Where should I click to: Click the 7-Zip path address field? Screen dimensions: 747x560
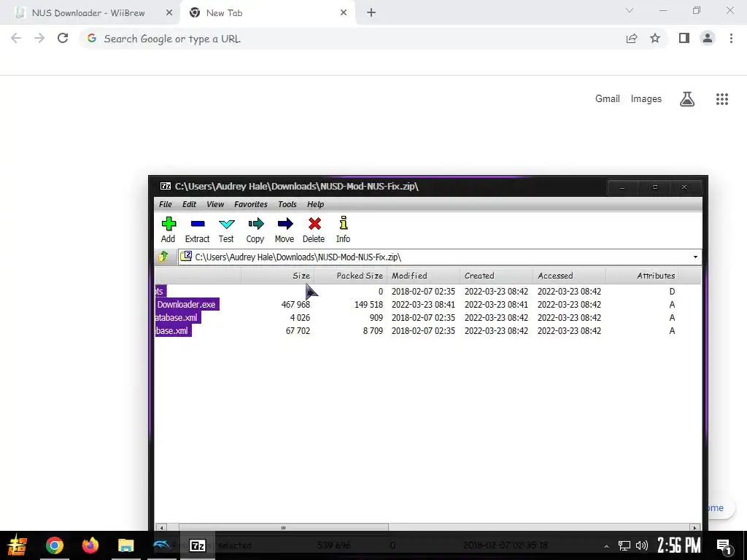[438, 257]
